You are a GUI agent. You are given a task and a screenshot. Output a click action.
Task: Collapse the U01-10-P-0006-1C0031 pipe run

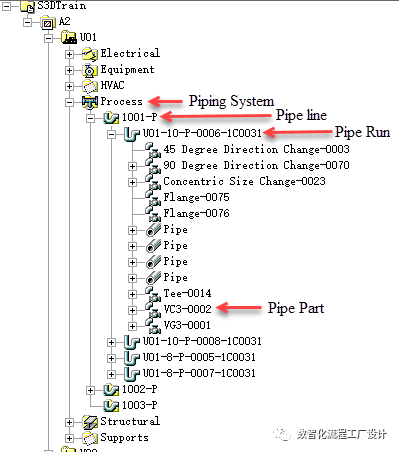coord(111,134)
